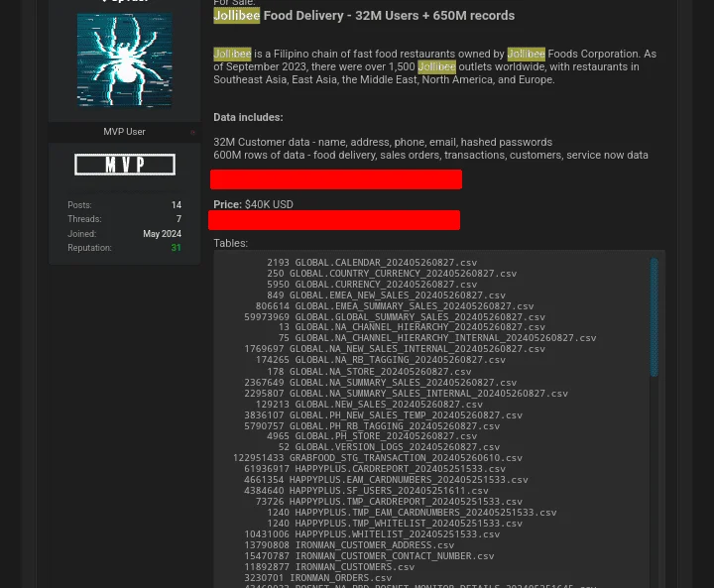Click the highlighted Jollibee word in the title
This screenshot has height=588, width=714.
[x=237, y=16]
